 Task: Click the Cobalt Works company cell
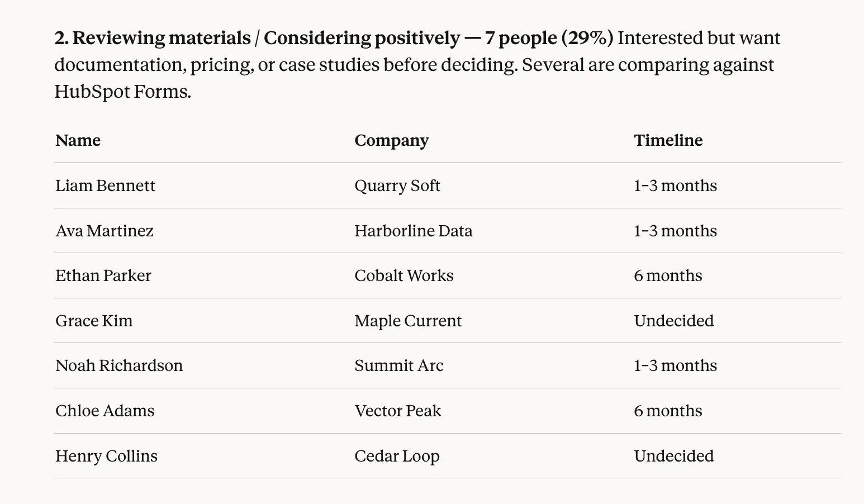403,275
